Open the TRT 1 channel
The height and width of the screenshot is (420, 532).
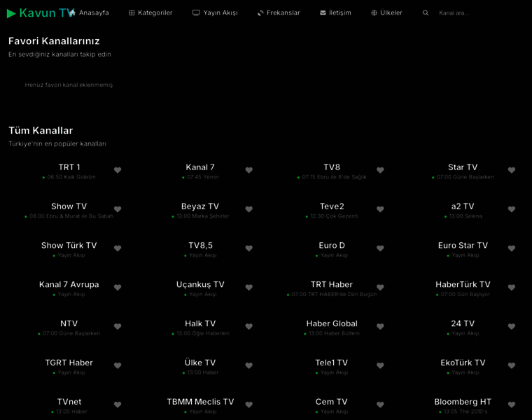(69, 167)
